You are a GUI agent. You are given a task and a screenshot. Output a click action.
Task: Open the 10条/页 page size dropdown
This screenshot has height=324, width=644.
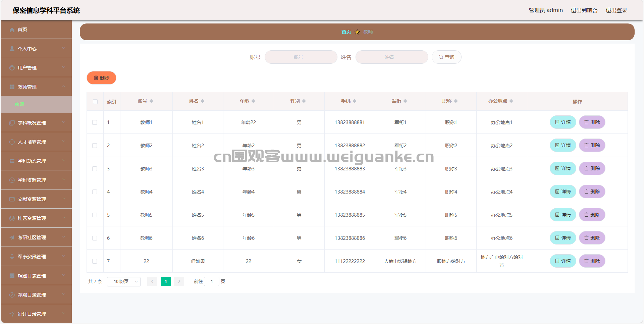click(124, 282)
